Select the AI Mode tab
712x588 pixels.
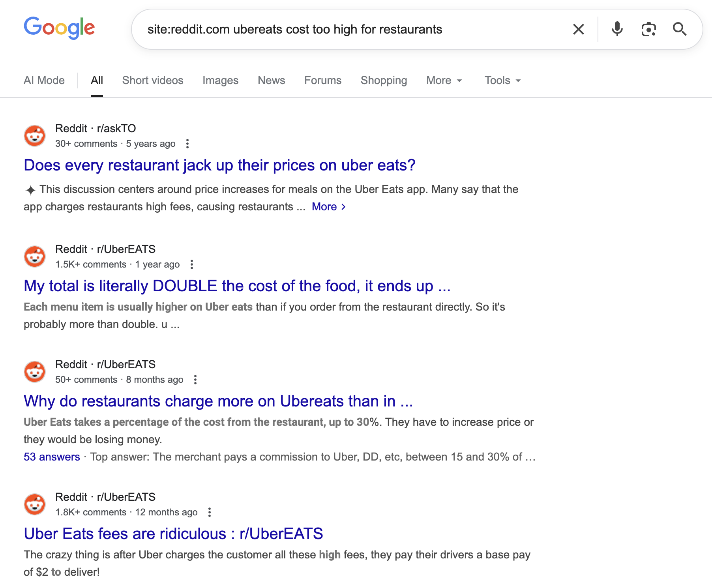coord(44,81)
